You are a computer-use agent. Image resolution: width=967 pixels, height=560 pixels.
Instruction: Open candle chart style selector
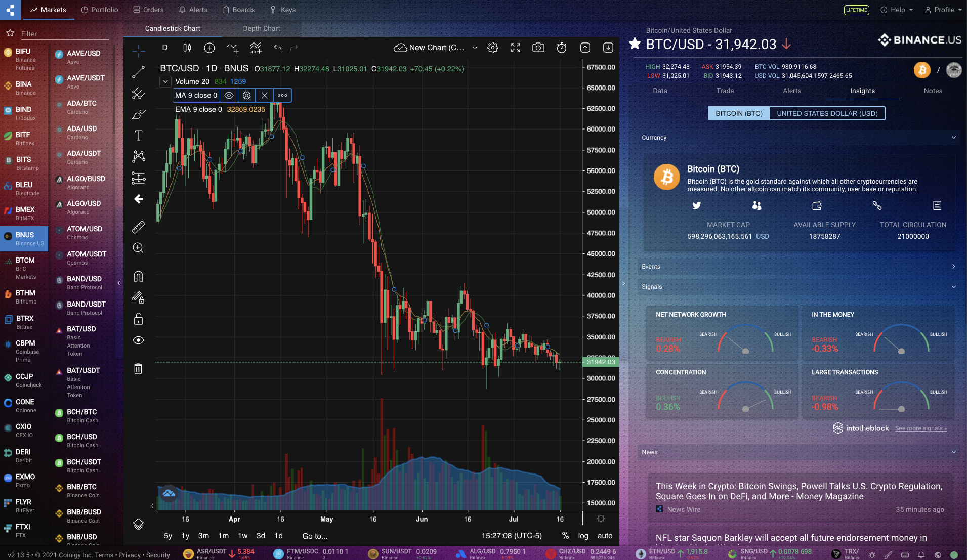tap(187, 48)
